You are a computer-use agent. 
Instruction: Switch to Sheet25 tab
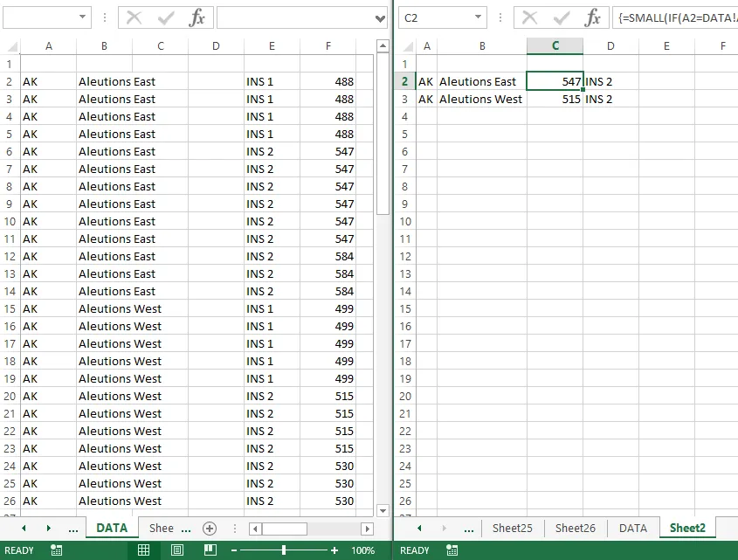click(x=512, y=528)
